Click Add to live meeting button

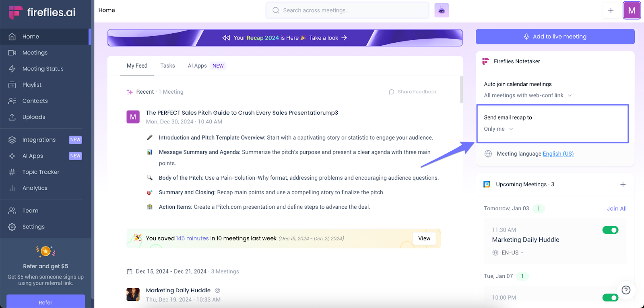tap(555, 37)
